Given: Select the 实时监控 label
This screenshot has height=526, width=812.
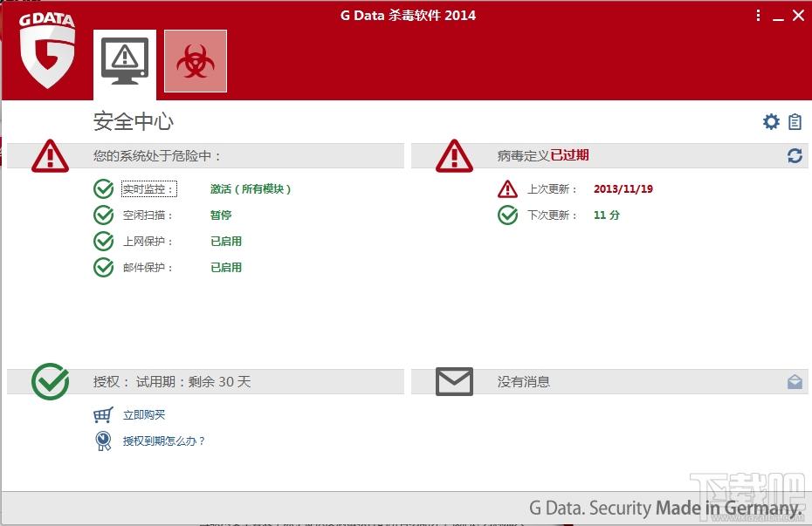Looking at the screenshot, I should 148,188.
